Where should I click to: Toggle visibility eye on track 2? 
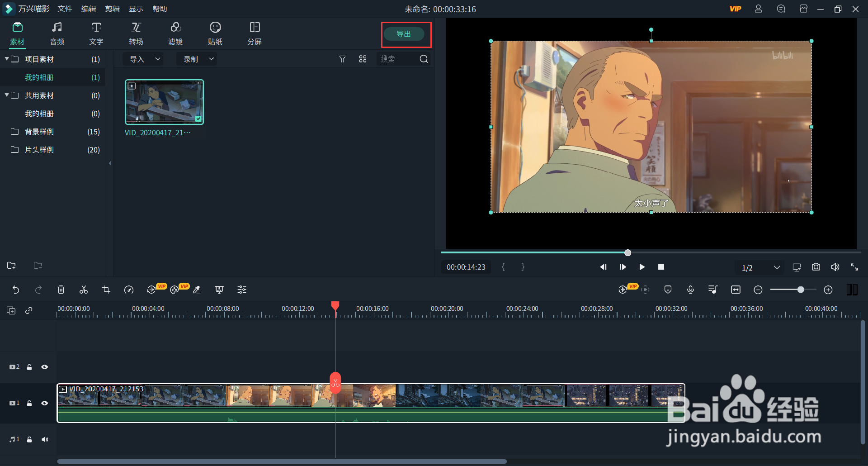click(x=45, y=367)
